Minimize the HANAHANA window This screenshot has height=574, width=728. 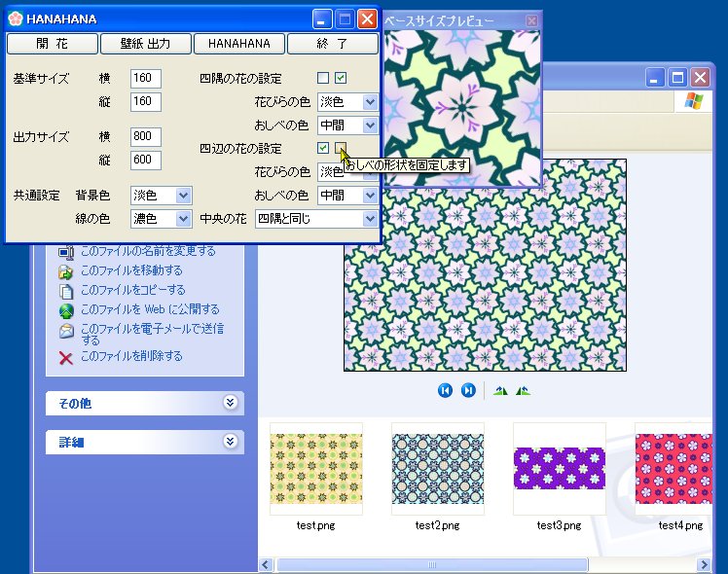point(322,19)
